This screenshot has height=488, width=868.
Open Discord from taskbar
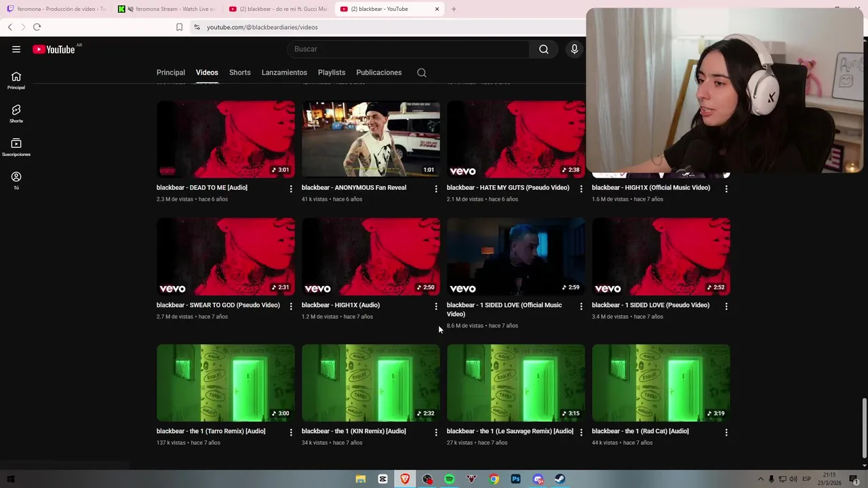click(538, 479)
